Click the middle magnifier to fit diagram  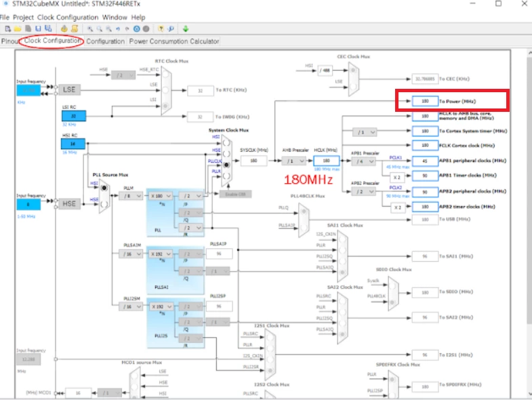coord(100,29)
